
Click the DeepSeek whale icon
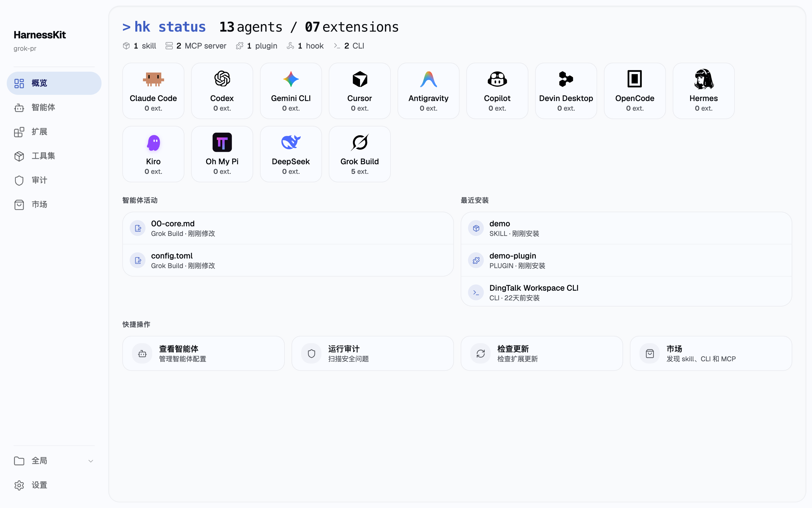click(291, 142)
